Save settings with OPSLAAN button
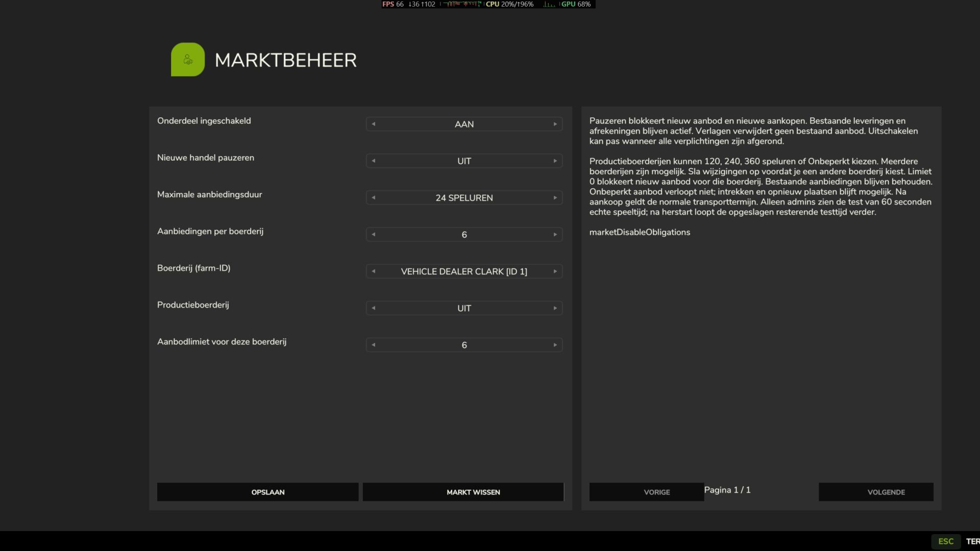The width and height of the screenshot is (980, 551). (x=258, y=492)
